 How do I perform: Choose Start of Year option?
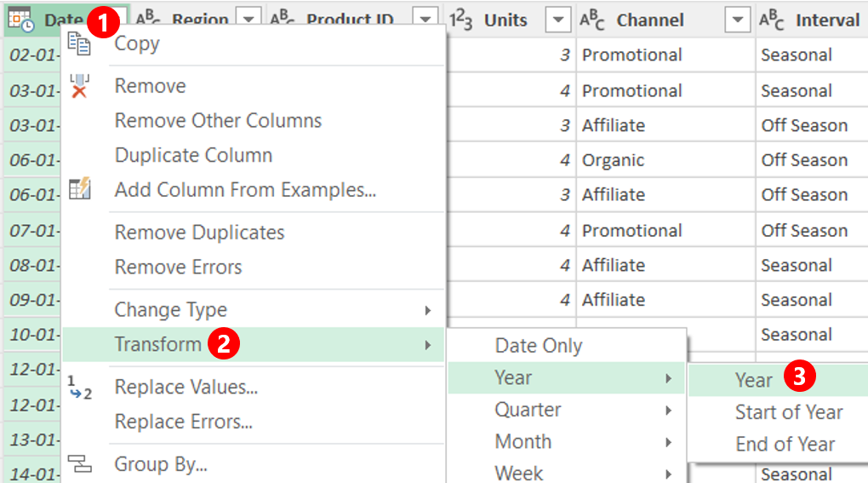click(x=789, y=412)
